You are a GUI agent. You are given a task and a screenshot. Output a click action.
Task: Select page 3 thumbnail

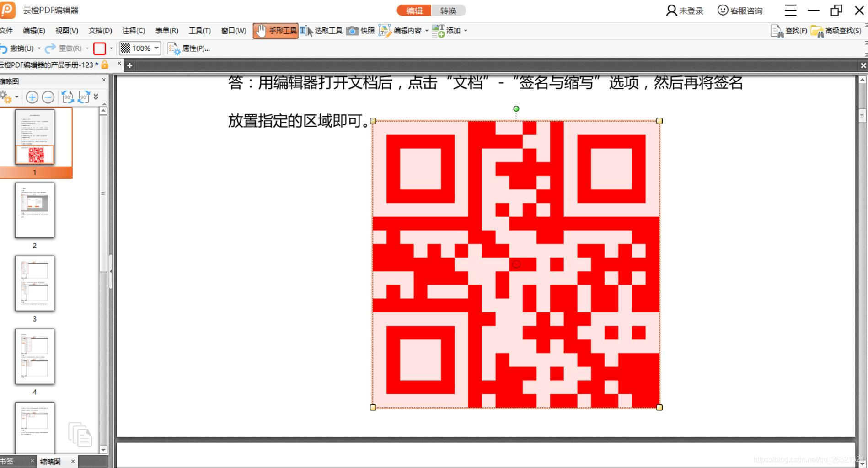(x=35, y=284)
